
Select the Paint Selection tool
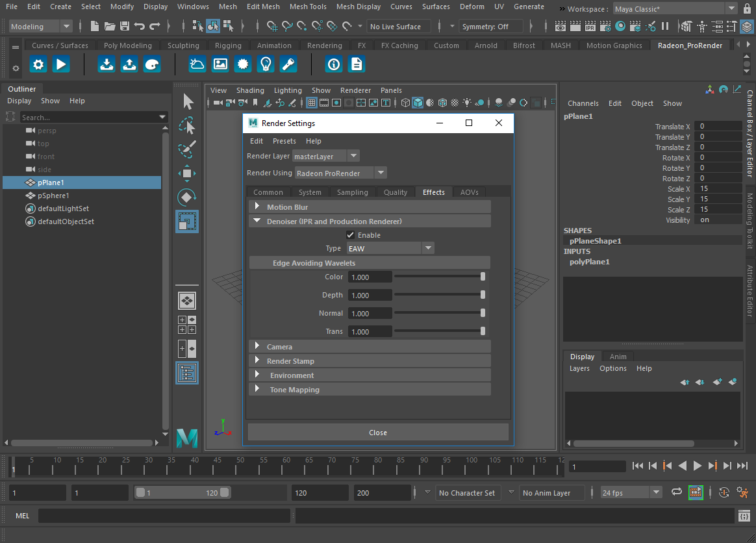(x=187, y=149)
